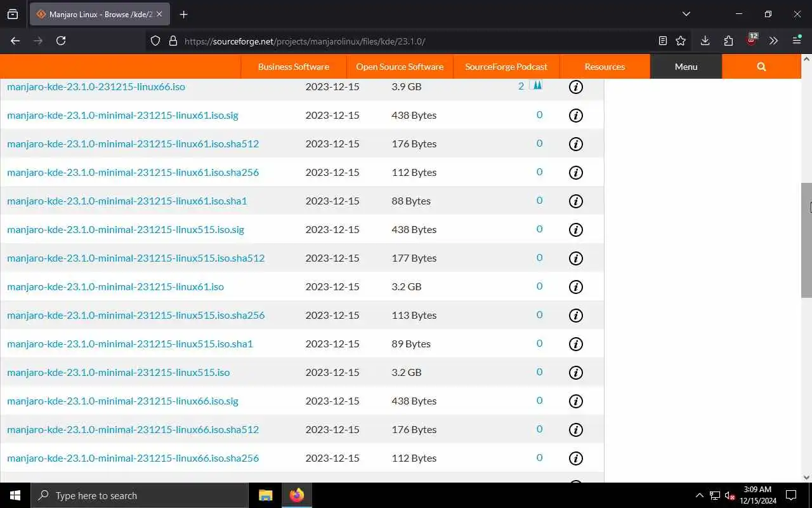Click Firefox icon in taskbar
Screen dimensions: 812x508
[x=297, y=495]
